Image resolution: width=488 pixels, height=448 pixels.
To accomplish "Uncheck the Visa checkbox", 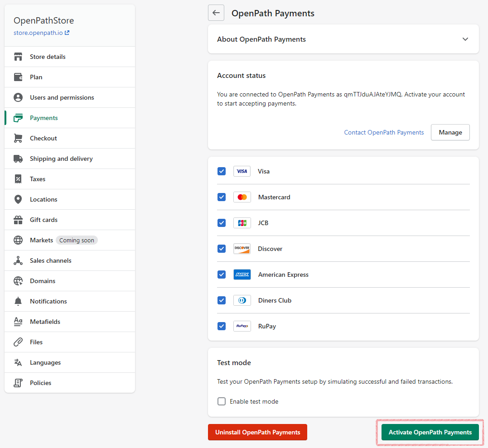I will [222, 171].
